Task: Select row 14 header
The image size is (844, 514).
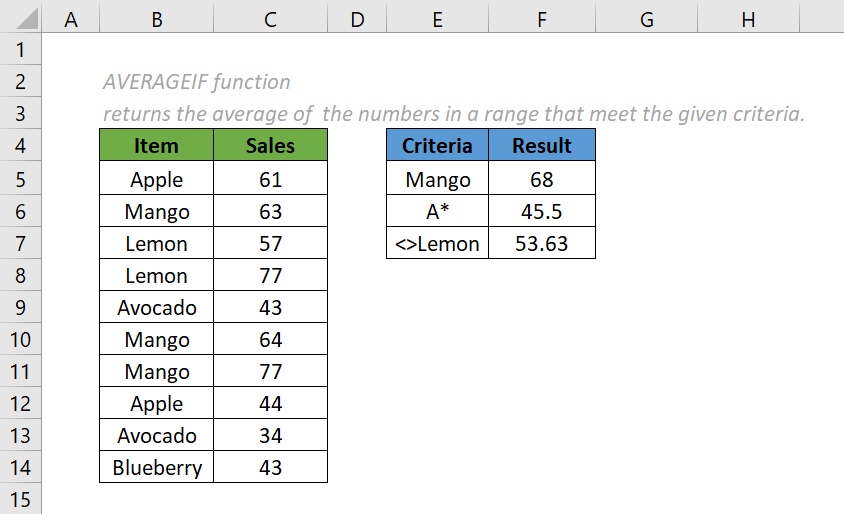Action: 22,467
